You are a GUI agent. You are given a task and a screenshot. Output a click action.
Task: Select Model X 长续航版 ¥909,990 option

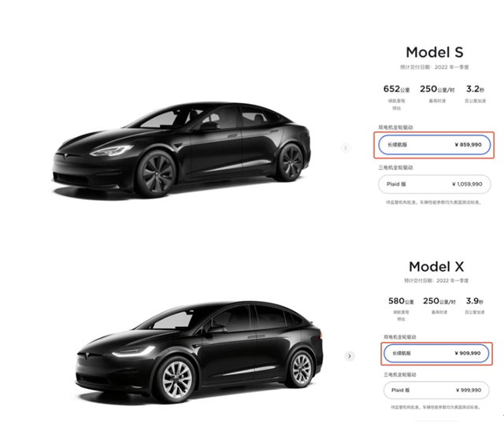[435, 354]
